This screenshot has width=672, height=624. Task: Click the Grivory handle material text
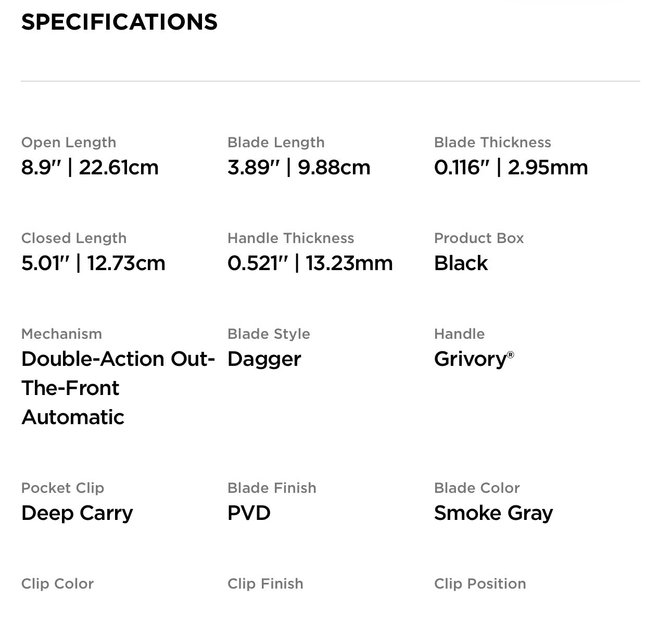click(x=470, y=359)
